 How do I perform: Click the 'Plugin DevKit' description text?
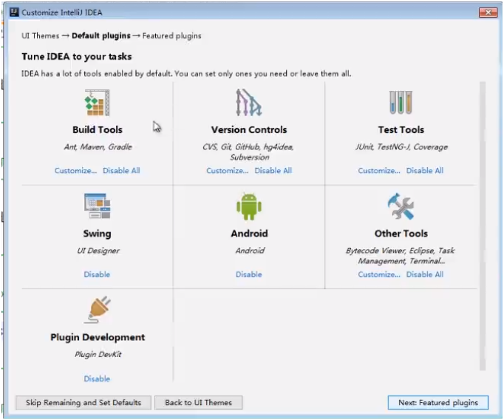98,354
